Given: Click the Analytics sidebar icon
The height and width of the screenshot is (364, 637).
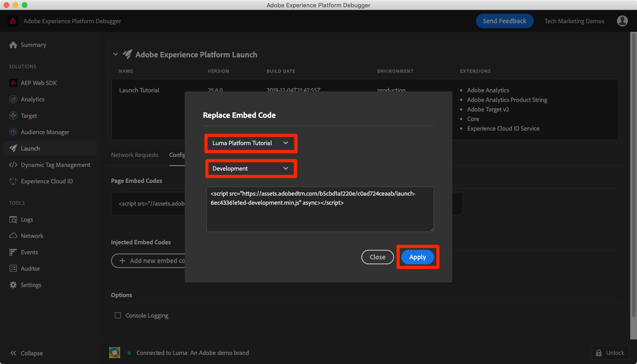Looking at the screenshot, I should pos(13,99).
